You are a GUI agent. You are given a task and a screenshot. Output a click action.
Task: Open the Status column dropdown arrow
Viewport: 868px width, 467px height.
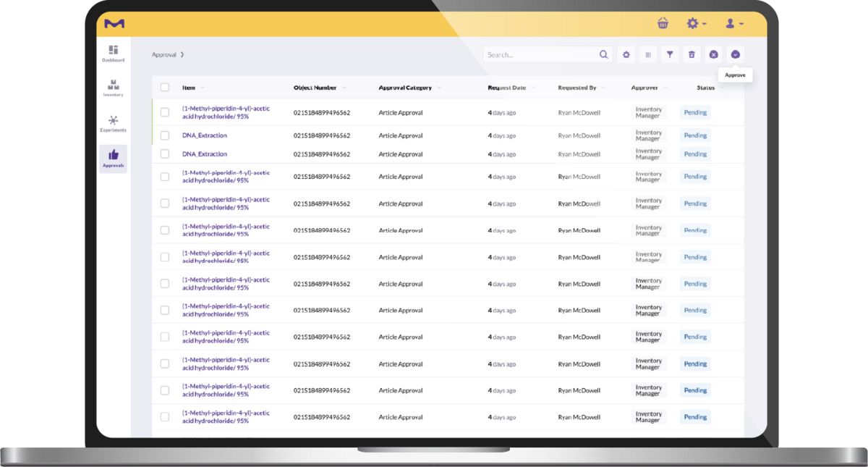[723, 86]
